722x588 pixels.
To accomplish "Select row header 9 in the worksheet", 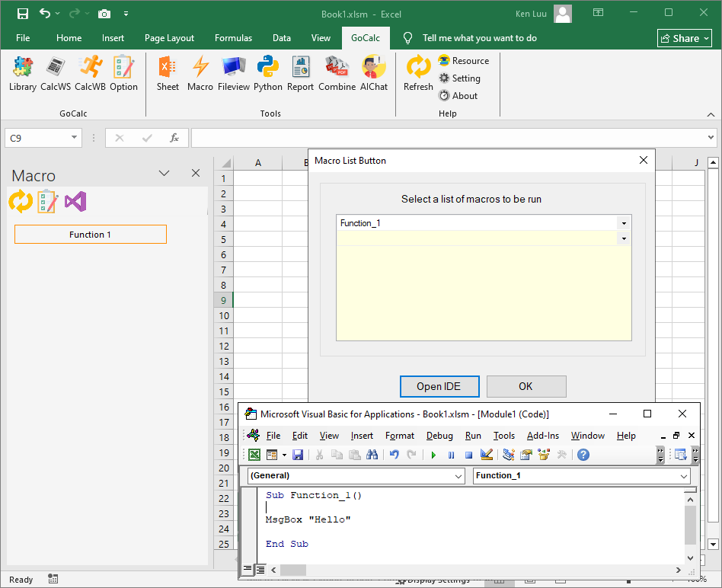I will 224,300.
